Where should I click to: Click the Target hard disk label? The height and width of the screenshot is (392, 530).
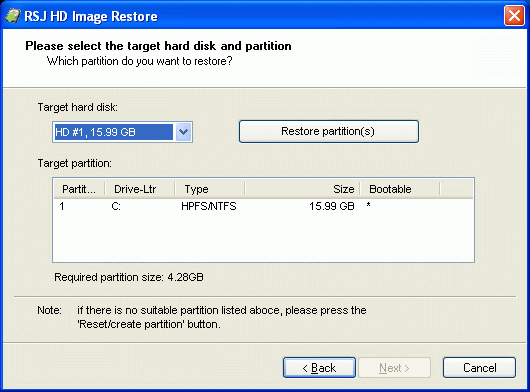click(77, 107)
